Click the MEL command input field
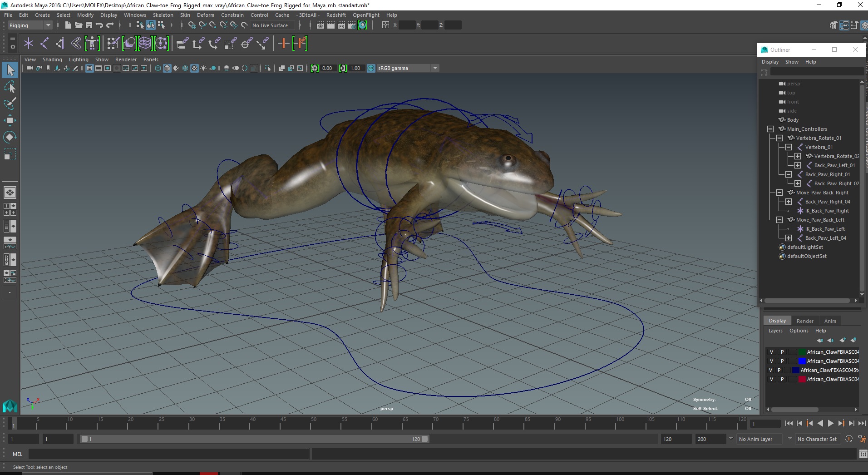This screenshot has width=868, height=475. tap(168, 454)
